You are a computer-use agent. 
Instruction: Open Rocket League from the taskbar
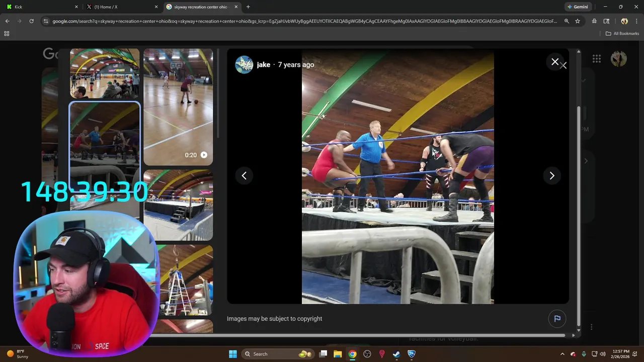point(412,354)
